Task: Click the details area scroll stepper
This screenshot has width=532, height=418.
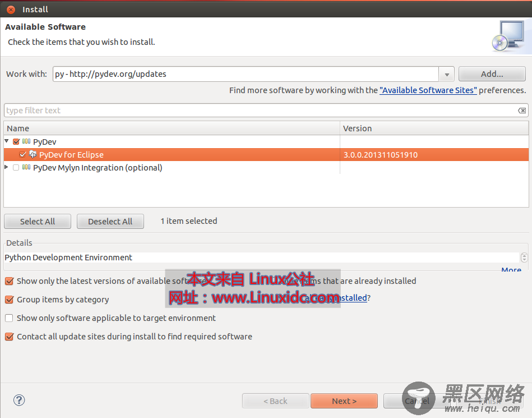Action: pyautogui.click(x=524, y=258)
